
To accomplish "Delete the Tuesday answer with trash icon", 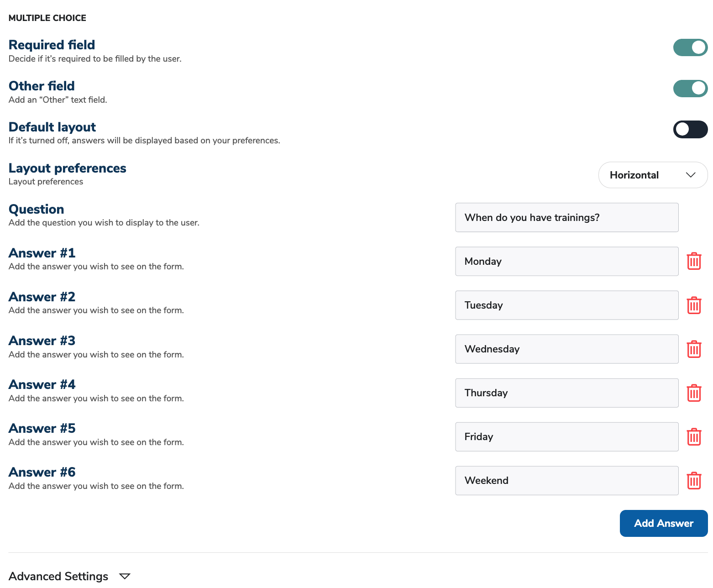I will pos(694,305).
